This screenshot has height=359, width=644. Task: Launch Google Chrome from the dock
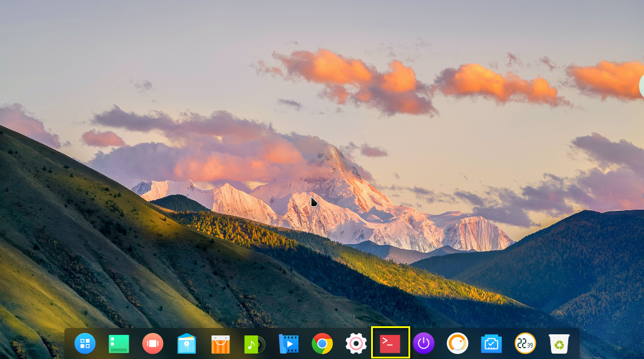pos(322,343)
